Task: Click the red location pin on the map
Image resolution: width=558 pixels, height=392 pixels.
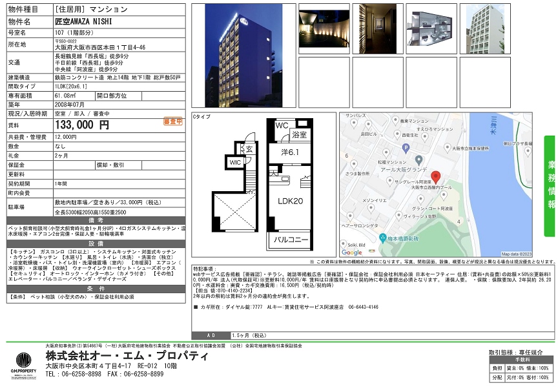Action: tap(435, 176)
